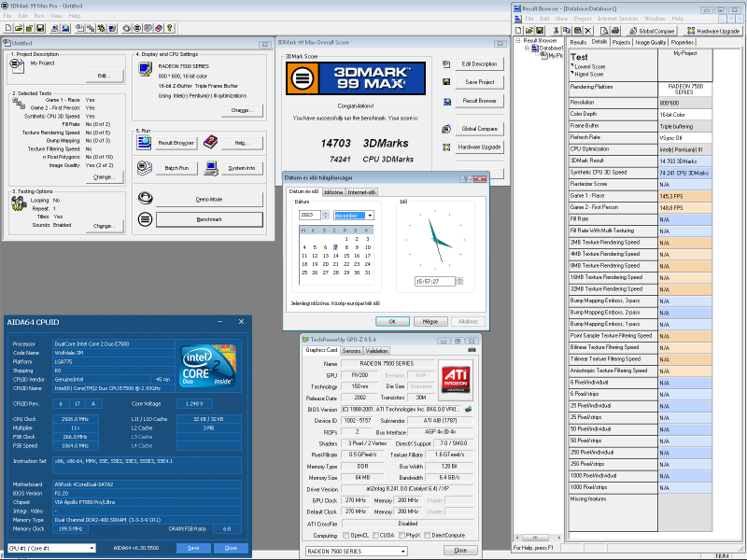747x560 pixels.
Task: Click Save floppy icon in 3DMark toolbar
Action: pyautogui.click(x=40, y=28)
